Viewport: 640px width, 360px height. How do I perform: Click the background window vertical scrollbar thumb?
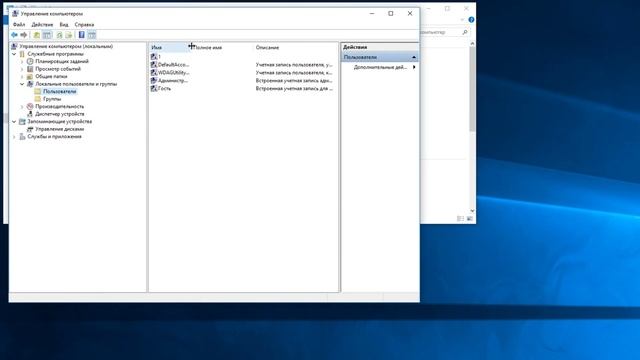pyautogui.click(x=472, y=89)
